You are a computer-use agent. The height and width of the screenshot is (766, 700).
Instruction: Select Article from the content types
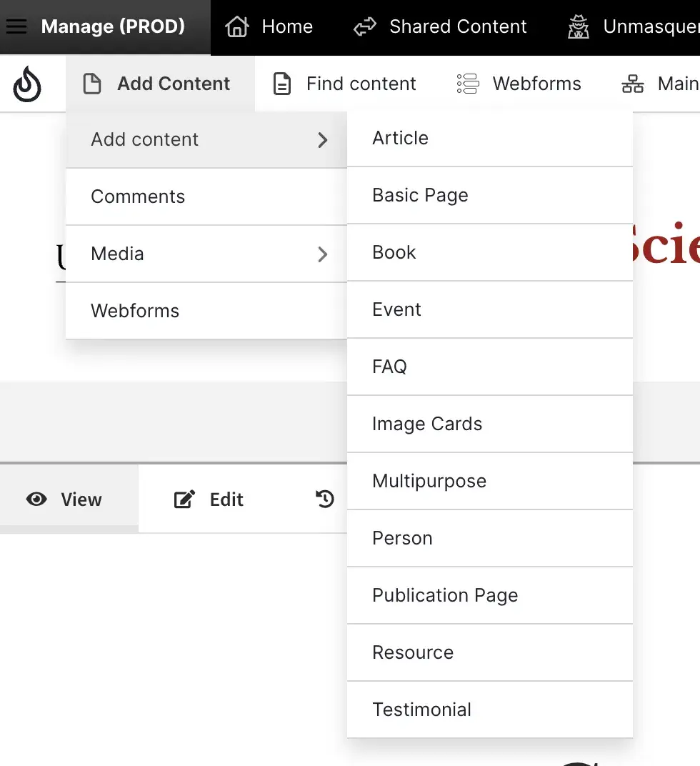coord(400,138)
